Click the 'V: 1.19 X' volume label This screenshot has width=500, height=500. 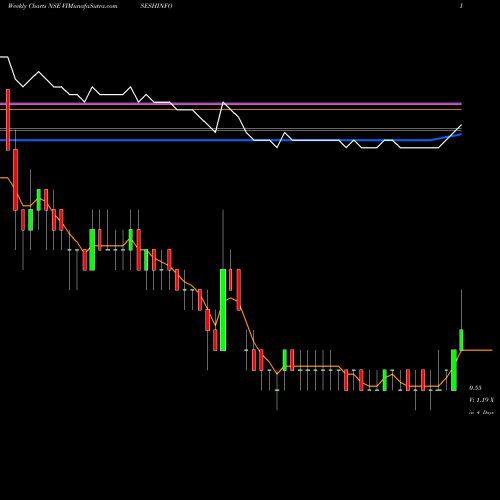click(481, 400)
